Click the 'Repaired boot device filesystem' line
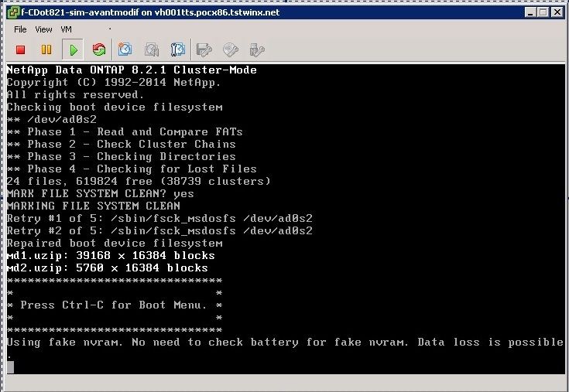Viewport: 569px width, 392px height. pyautogui.click(x=115, y=243)
